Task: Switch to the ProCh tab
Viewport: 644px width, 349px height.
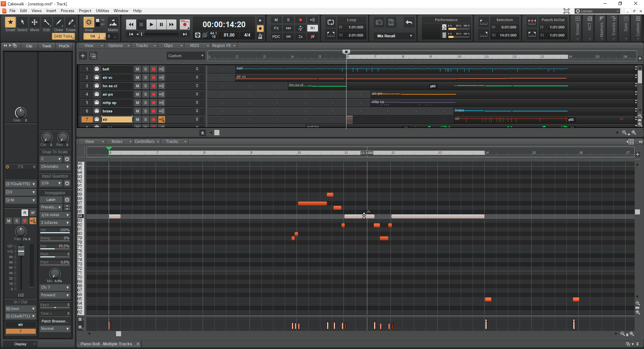Action: click(x=64, y=46)
